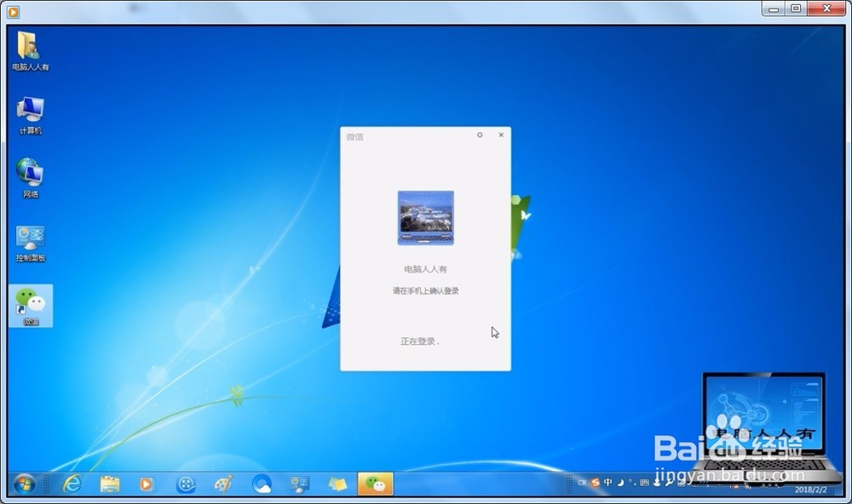Minimize the outer player window
The image size is (852, 504).
[x=774, y=9]
